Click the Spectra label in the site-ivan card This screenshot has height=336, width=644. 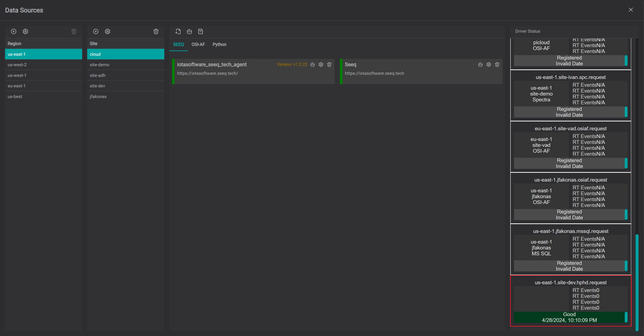click(x=541, y=100)
